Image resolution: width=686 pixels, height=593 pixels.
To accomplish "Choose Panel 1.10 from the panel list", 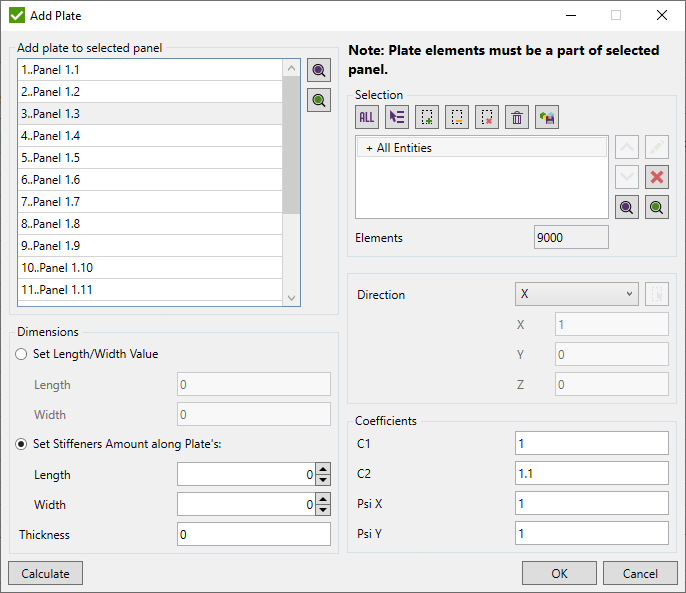I will (150, 268).
